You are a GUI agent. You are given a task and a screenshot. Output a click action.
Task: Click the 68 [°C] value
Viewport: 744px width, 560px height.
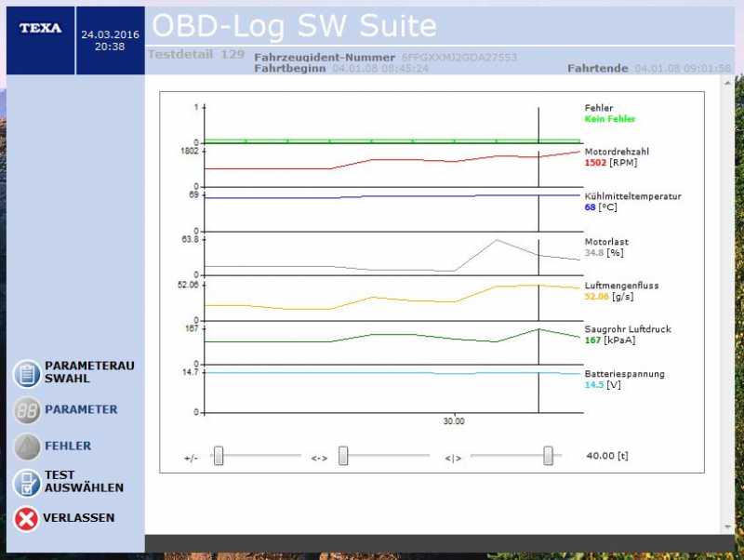[601, 207]
